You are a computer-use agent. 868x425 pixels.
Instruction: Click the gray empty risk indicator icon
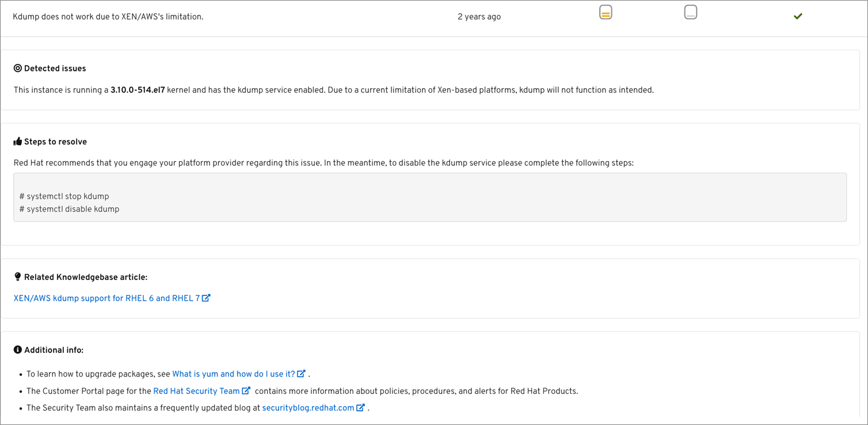point(691,12)
